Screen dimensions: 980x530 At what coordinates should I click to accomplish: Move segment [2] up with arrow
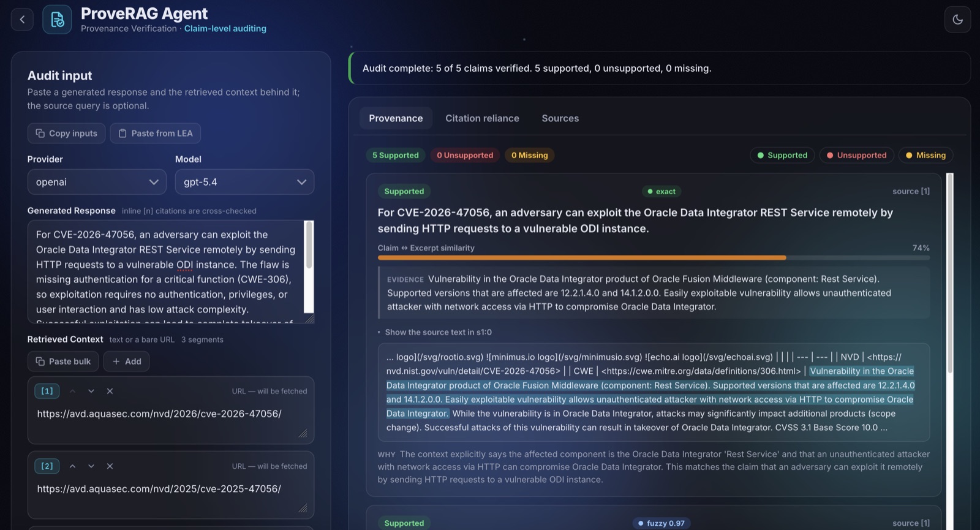pyautogui.click(x=72, y=466)
